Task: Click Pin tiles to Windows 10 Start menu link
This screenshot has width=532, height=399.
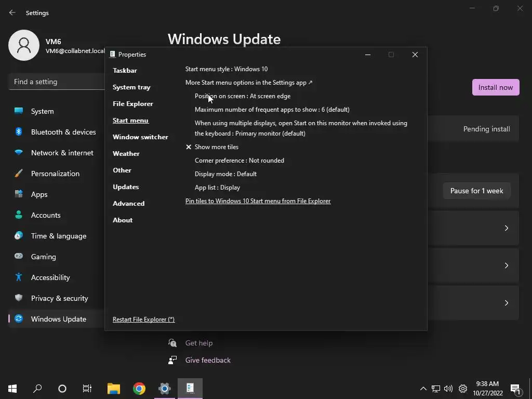Action: tap(258, 201)
